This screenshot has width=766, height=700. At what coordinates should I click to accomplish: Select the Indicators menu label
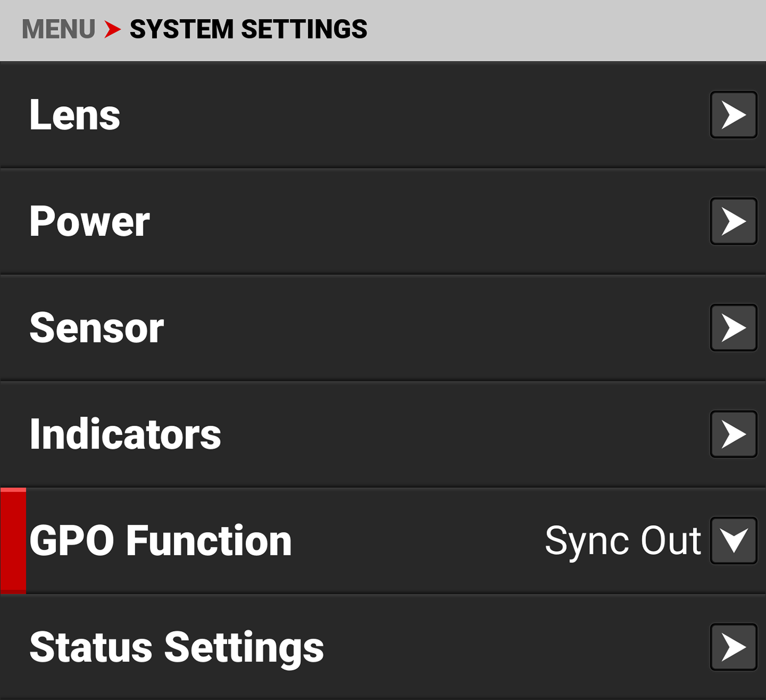125,434
